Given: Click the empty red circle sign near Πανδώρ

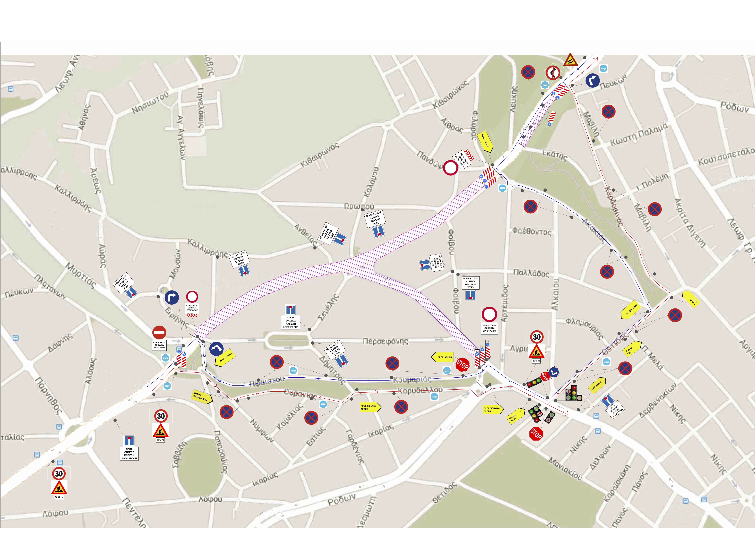Looking at the screenshot, I should [x=450, y=168].
